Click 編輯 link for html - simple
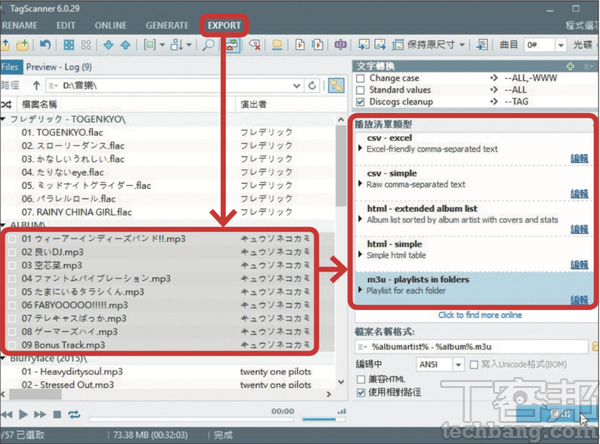The width and height of the screenshot is (600, 444). coord(579,264)
